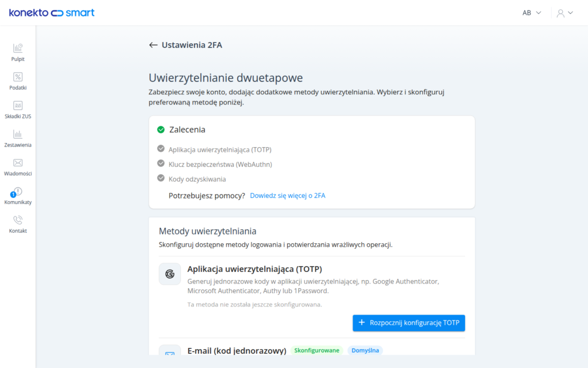Open the Wiadomości envelope icon
Viewport: 588px width, 368px height.
tap(18, 163)
